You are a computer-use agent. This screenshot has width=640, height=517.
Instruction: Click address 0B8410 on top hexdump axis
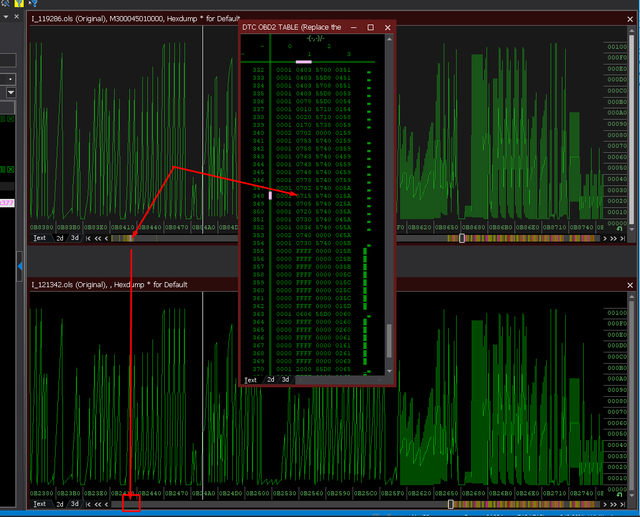tap(123, 227)
